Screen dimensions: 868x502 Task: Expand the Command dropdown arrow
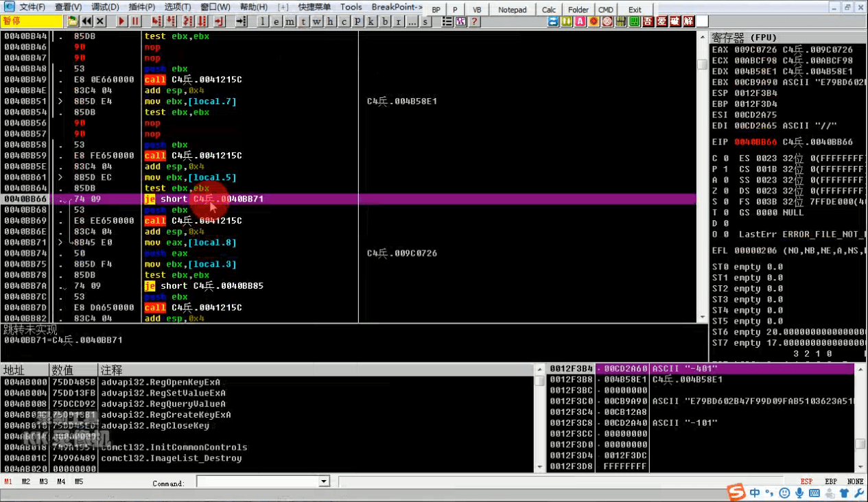(324, 482)
